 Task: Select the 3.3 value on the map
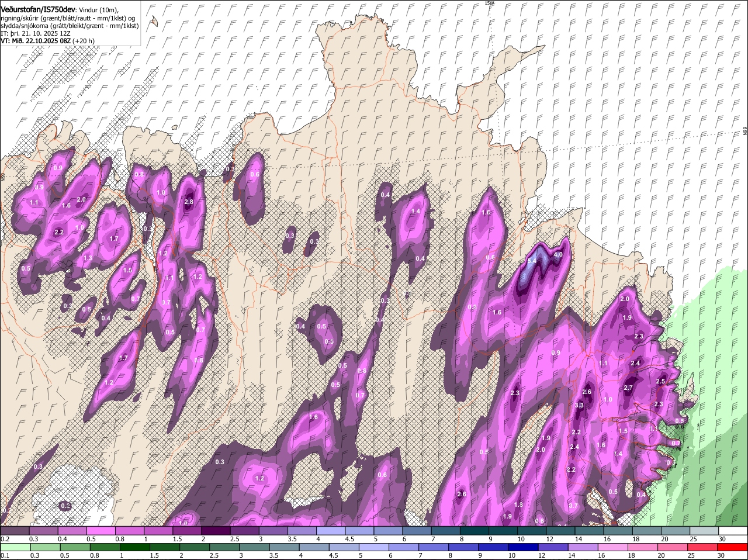579,405
